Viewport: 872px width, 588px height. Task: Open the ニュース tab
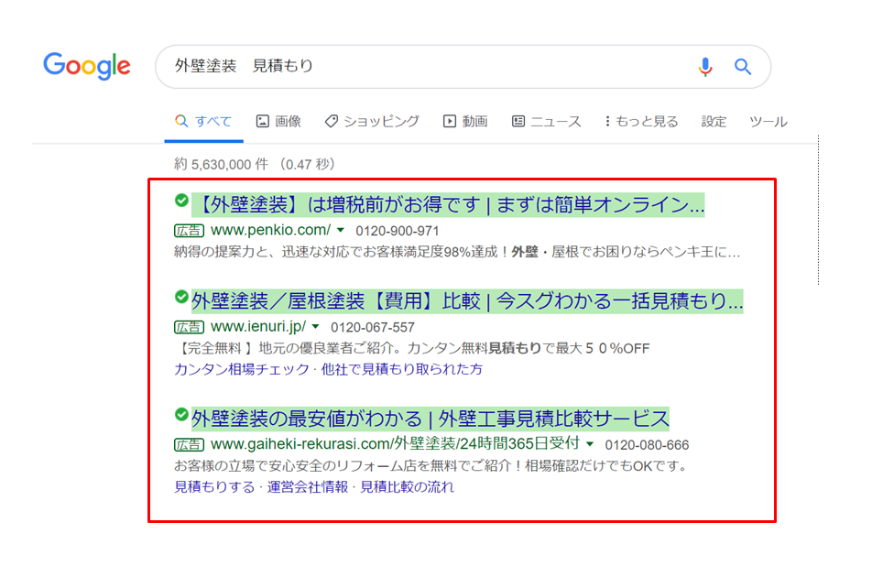coord(547,121)
